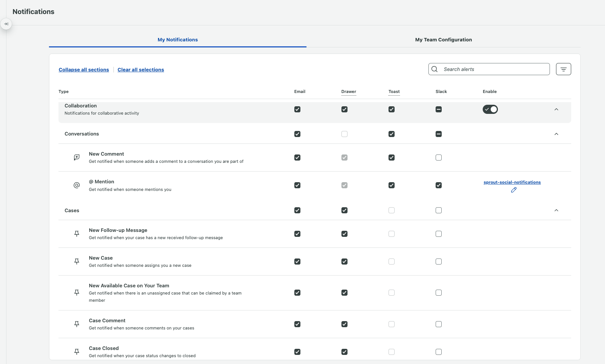Uncheck Email for the Conversations group
The height and width of the screenshot is (364, 605).
click(x=297, y=134)
